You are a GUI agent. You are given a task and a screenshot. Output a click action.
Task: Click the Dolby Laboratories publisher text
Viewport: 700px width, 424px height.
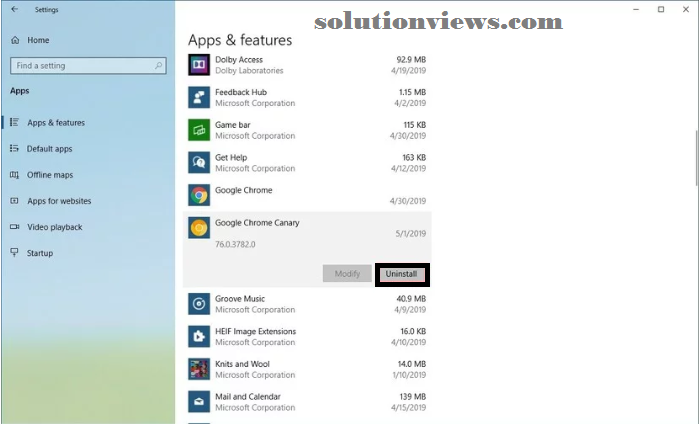(249, 71)
